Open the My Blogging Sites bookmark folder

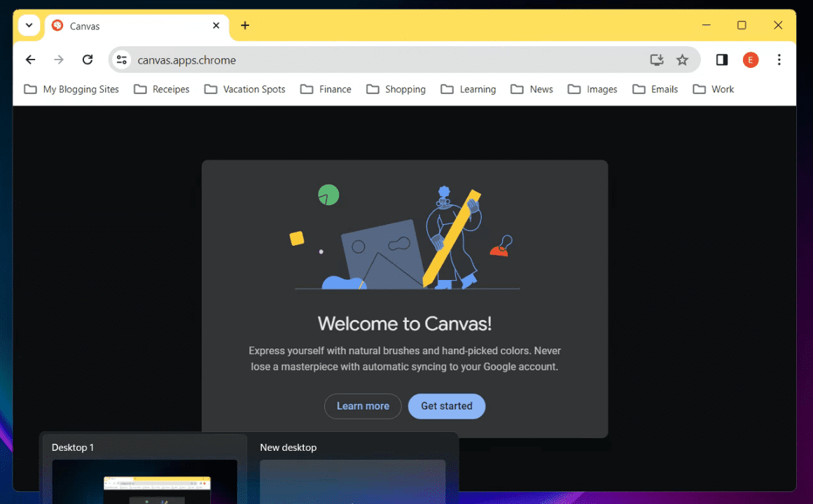coord(71,89)
